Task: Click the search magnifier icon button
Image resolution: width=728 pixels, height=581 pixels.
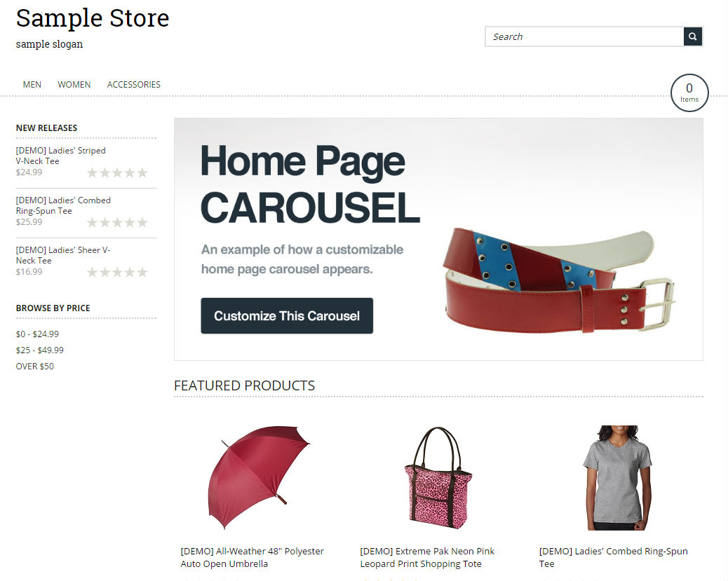Action: 692,36
